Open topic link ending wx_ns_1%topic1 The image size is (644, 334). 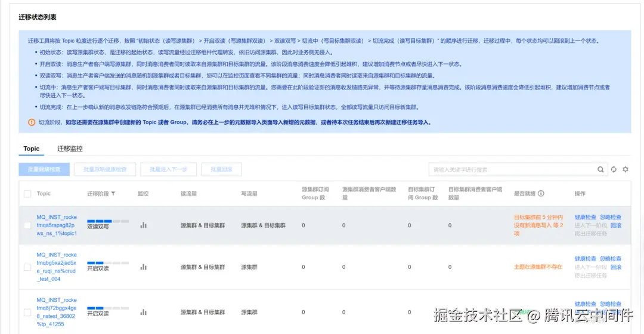(57, 225)
